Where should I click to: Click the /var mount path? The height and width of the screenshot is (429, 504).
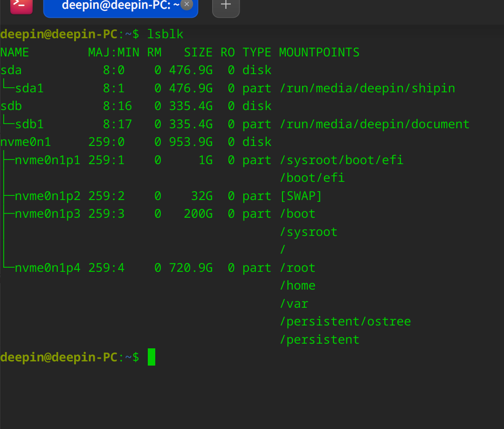(294, 304)
